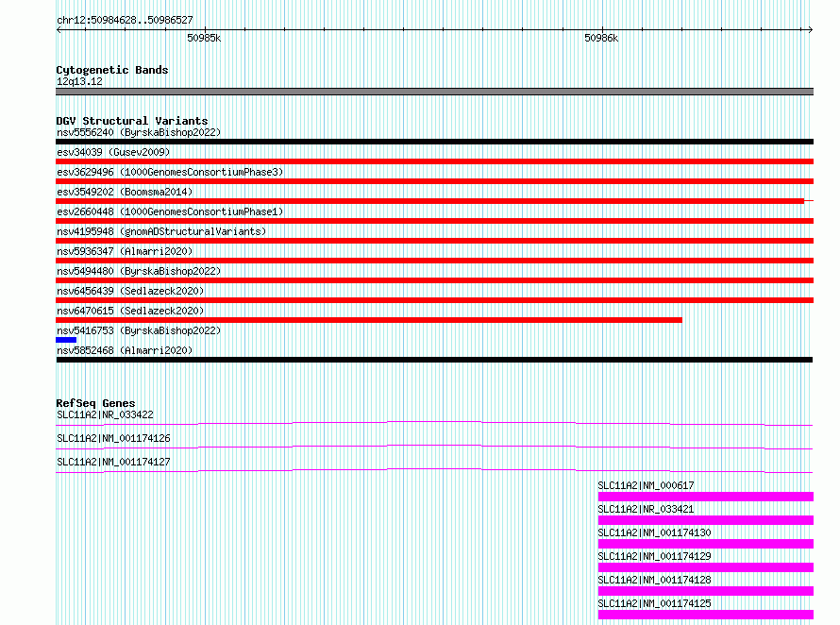Click the red bar under esv2660448
Image resolution: width=840 pixels, height=625 pixels.
coord(434,221)
